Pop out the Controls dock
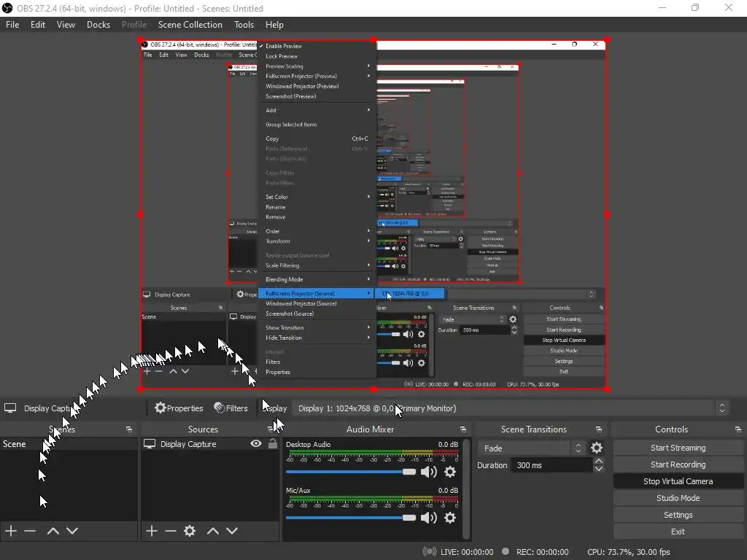The height and width of the screenshot is (560, 747). pyautogui.click(x=738, y=429)
